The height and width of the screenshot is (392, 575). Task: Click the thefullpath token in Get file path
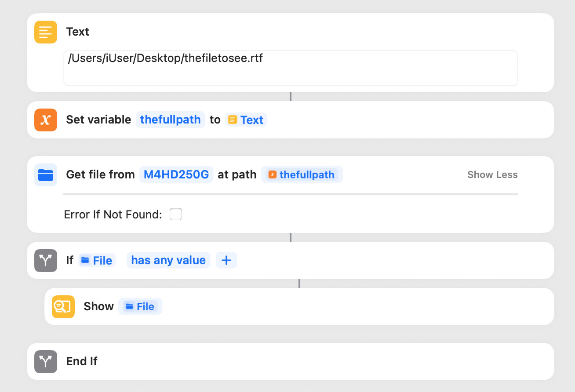click(x=302, y=175)
